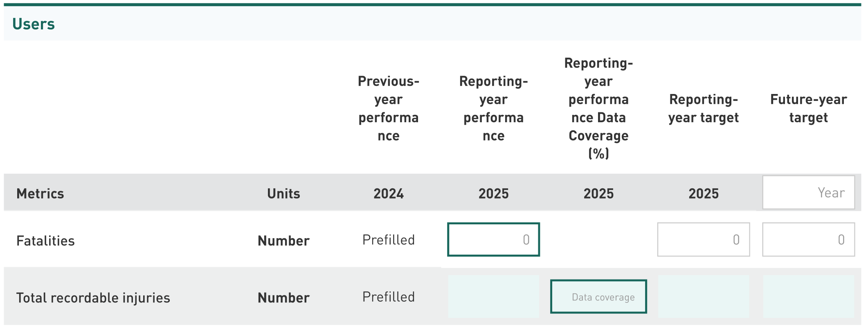Click the Units column header
Screen dimensions: 868x331
(283, 193)
